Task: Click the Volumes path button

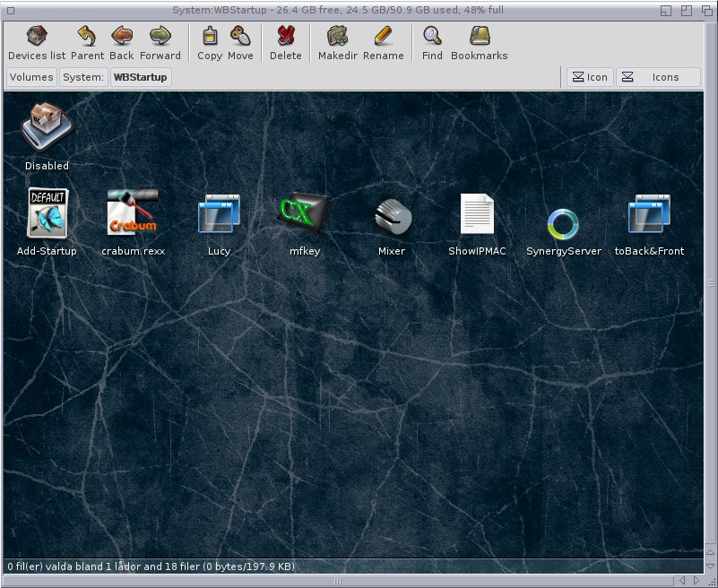Action: 31,77
